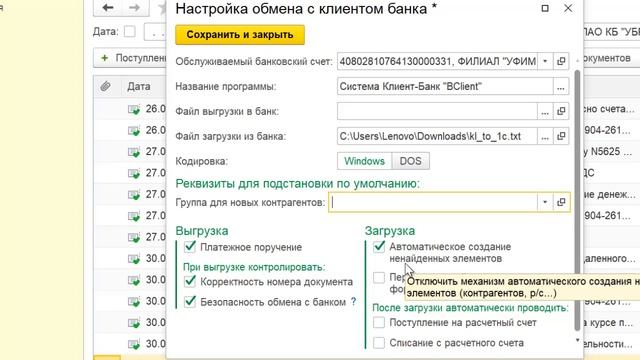This screenshot has width=640, height=360.
Task: Click the Поступление button in background list
Action: pyautogui.click(x=131, y=58)
